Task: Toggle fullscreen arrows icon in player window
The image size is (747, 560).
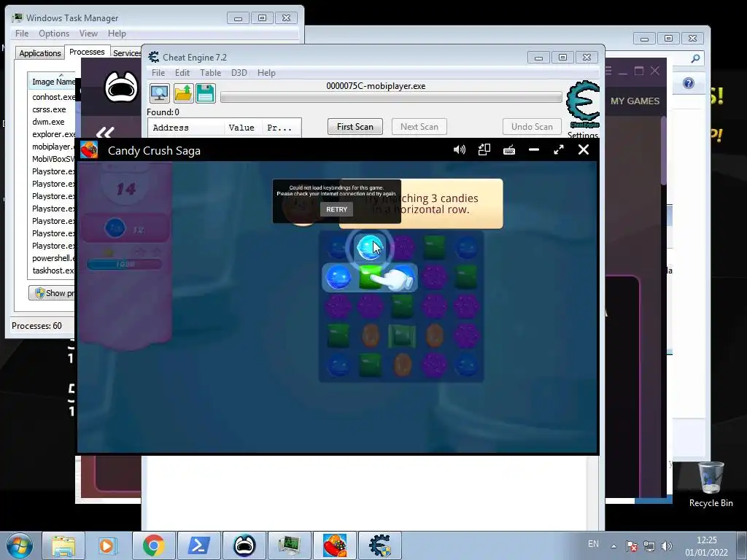Action: tap(559, 150)
